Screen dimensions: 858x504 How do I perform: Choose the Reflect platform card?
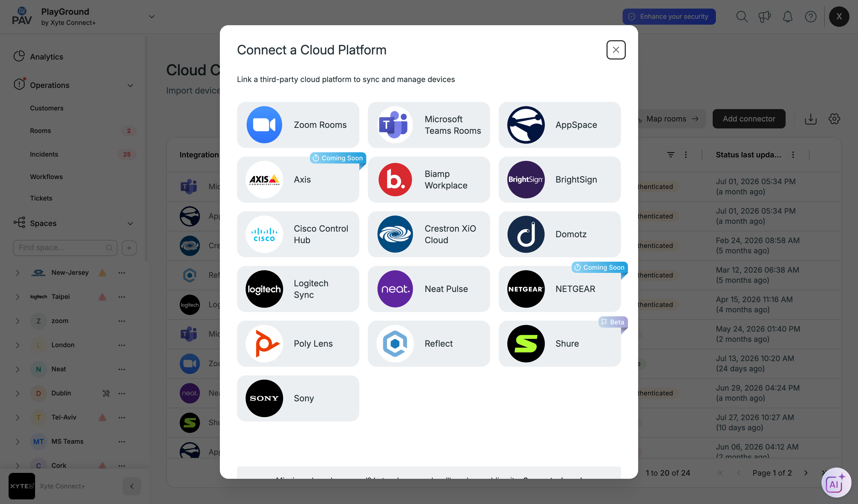(429, 344)
